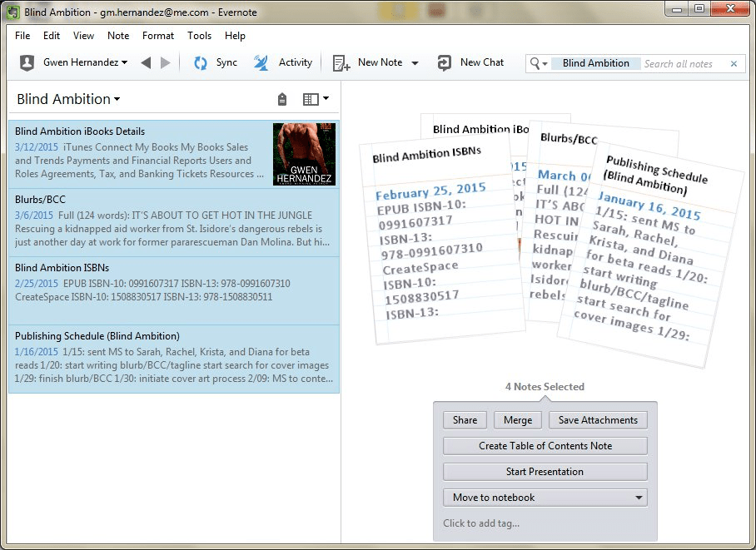Click the Share button
756x550 pixels.
(465, 420)
